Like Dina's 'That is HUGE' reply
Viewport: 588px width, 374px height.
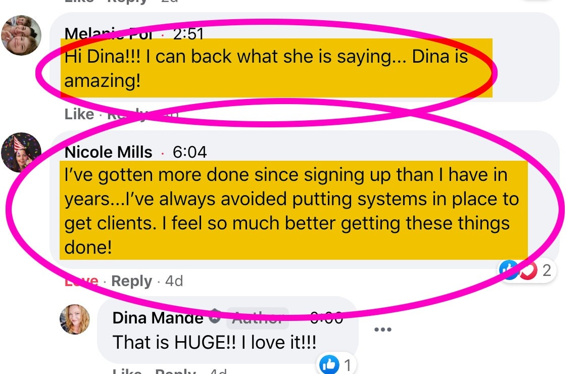pos(127,370)
